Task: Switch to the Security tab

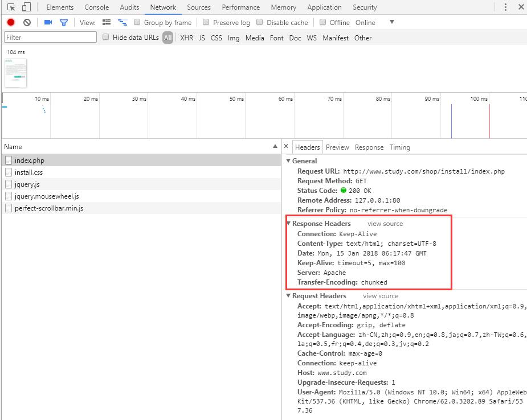Action: pyautogui.click(x=365, y=7)
